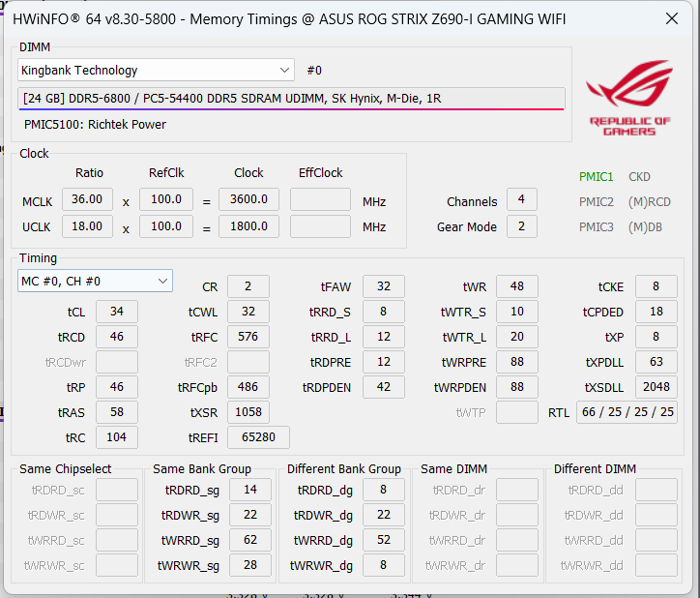
Task: Click the DDR5-6800 module description field
Action: [292, 99]
